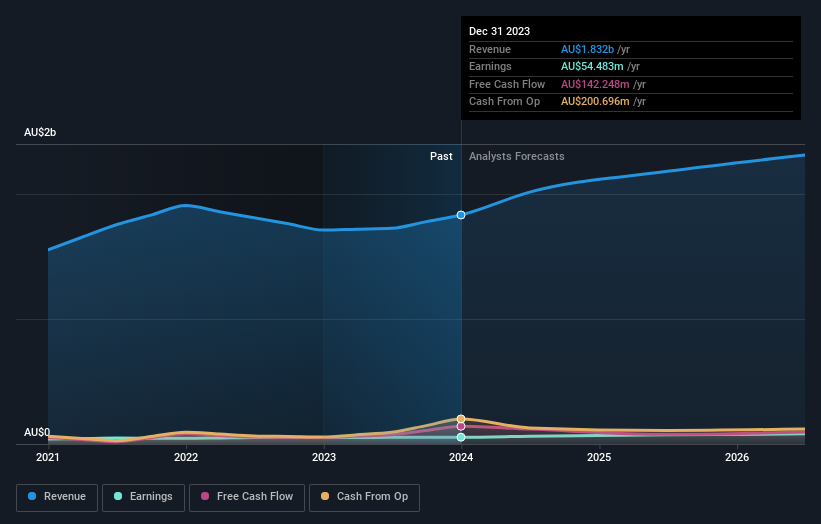Click the AU$200.696m cash from op value
This screenshot has width=821, height=524.
[x=595, y=102]
